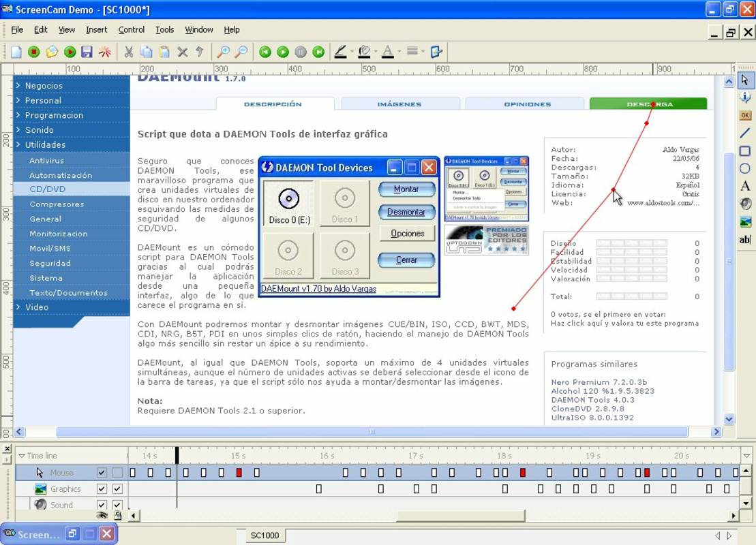Pick the ellipse shape tool

(745, 169)
